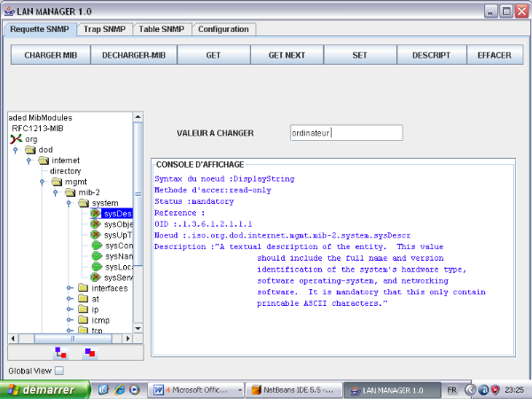This screenshot has width=532, height=399.
Task: Click the VALEUR A CHANGER text field
Action: (x=346, y=133)
